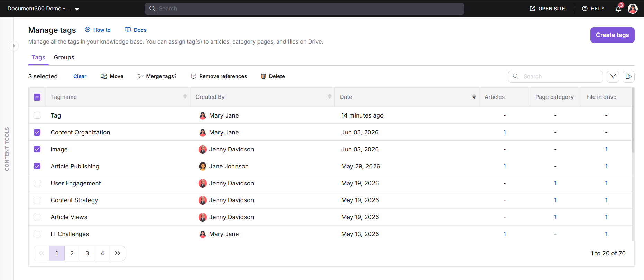Click the previous pages double-arrow button

42,253
